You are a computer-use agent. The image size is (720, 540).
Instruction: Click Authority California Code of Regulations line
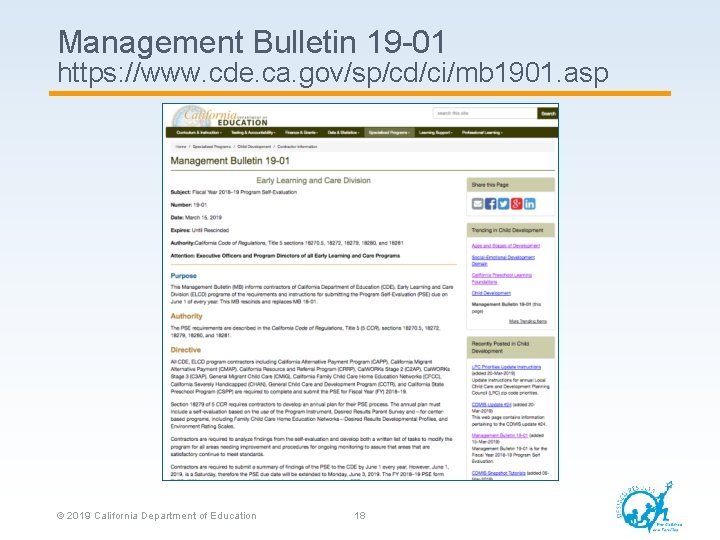287,243
